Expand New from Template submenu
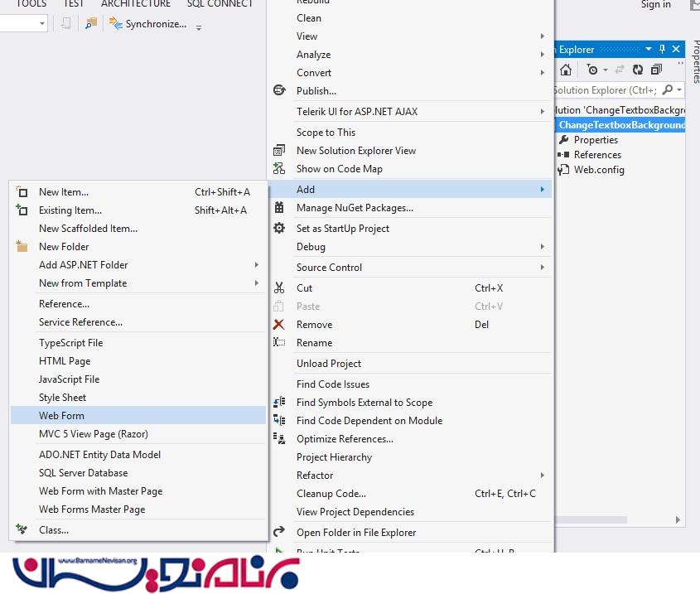The width and height of the screenshot is (700, 594). click(138, 283)
